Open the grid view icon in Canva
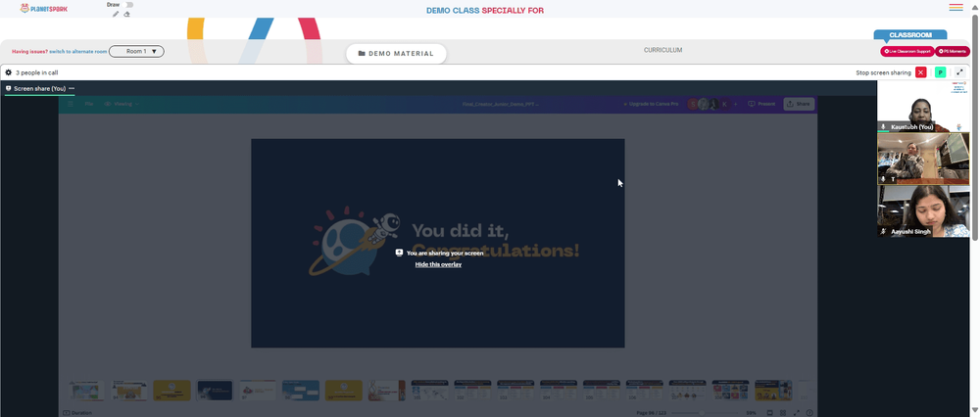Image resolution: width=980 pixels, height=417 pixels. tap(783, 413)
